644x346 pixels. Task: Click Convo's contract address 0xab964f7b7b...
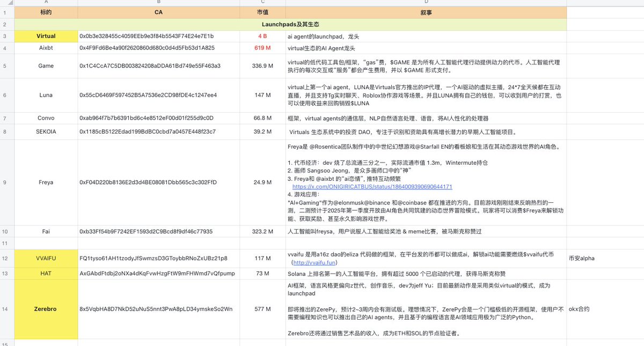click(x=147, y=118)
